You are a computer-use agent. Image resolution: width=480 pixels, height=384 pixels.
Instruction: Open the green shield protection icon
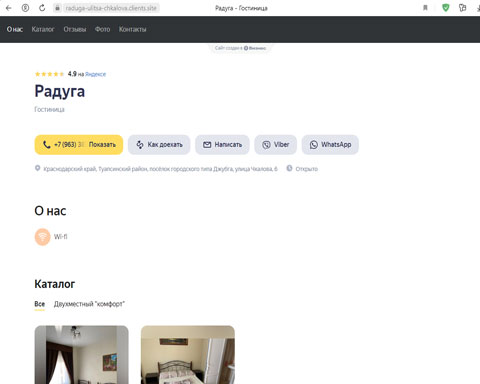446,8
